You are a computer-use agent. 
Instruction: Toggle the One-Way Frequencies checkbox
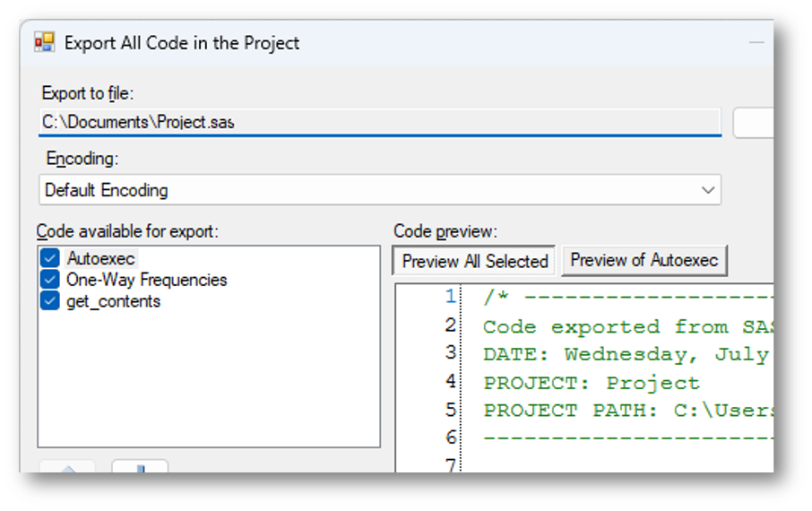pos(50,280)
